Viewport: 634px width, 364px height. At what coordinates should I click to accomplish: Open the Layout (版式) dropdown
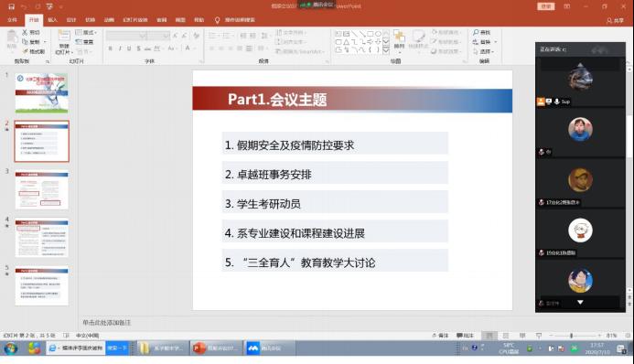[x=86, y=32]
